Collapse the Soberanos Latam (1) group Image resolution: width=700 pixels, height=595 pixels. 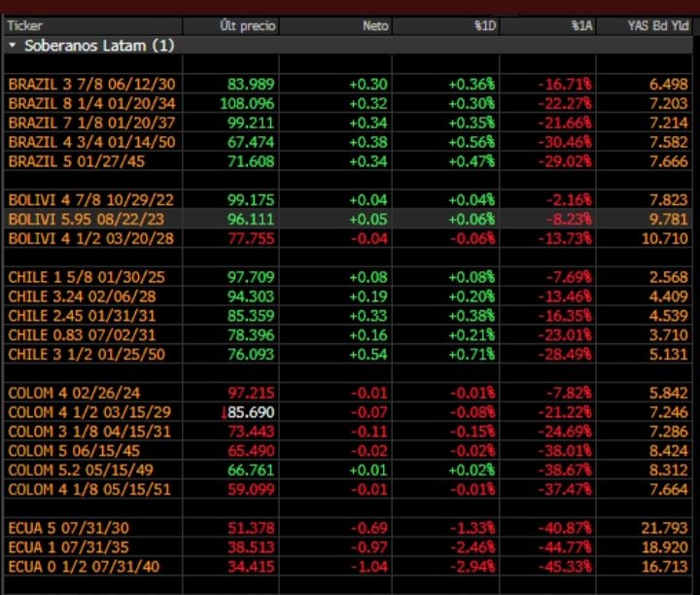(13, 45)
